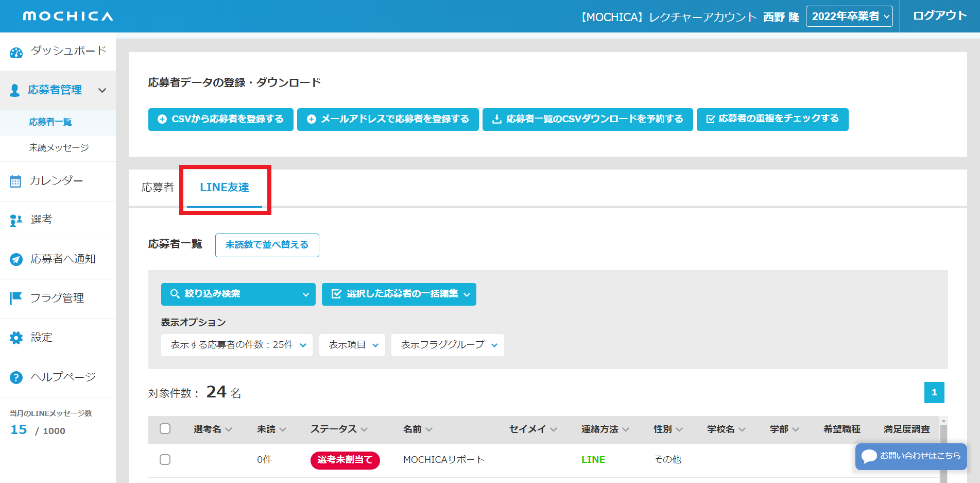The height and width of the screenshot is (483, 980).
Task: Click the table's vertical scrollbar
Action: point(943,454)
